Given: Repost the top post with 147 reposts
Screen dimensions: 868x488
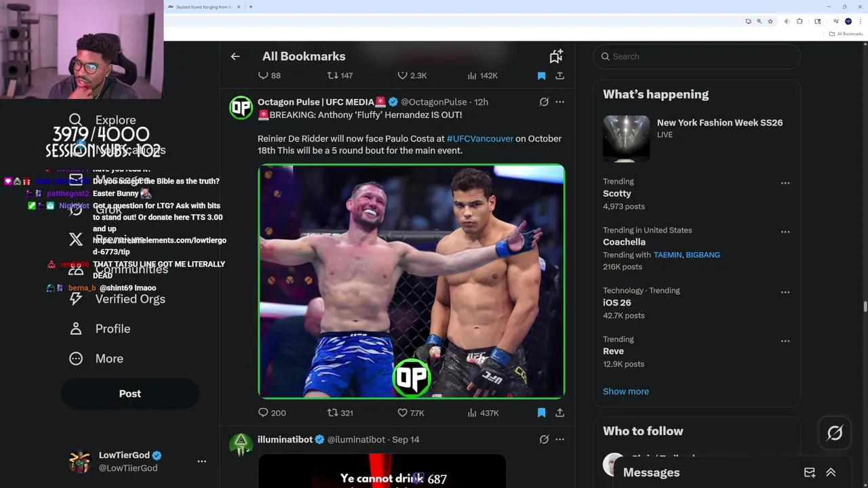Looking at the screenshot, I should pos(340,76).
